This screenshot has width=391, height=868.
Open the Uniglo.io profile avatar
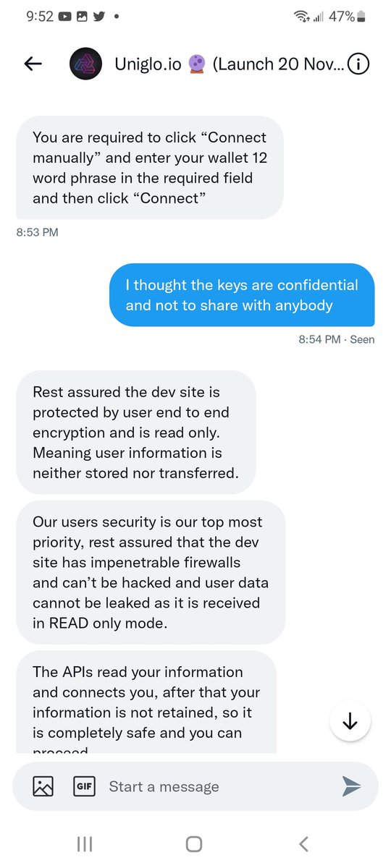[x=85, y=64]
